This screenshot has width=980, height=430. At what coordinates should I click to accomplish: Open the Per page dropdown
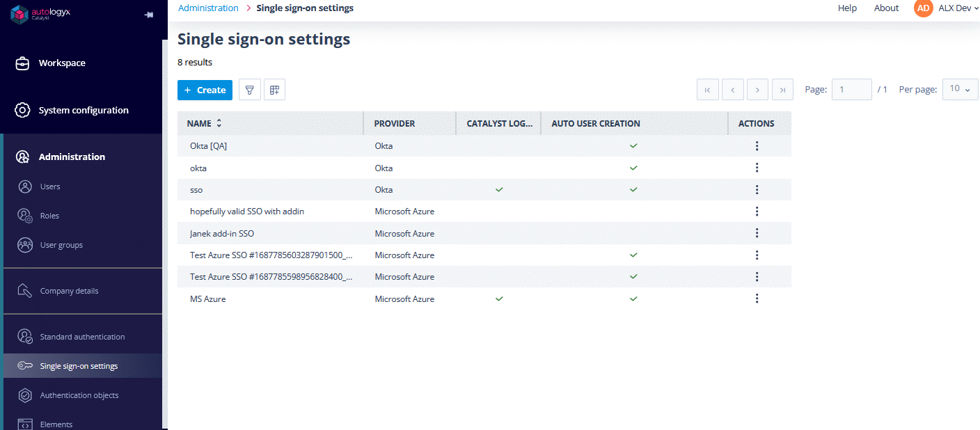click(961, 89)
